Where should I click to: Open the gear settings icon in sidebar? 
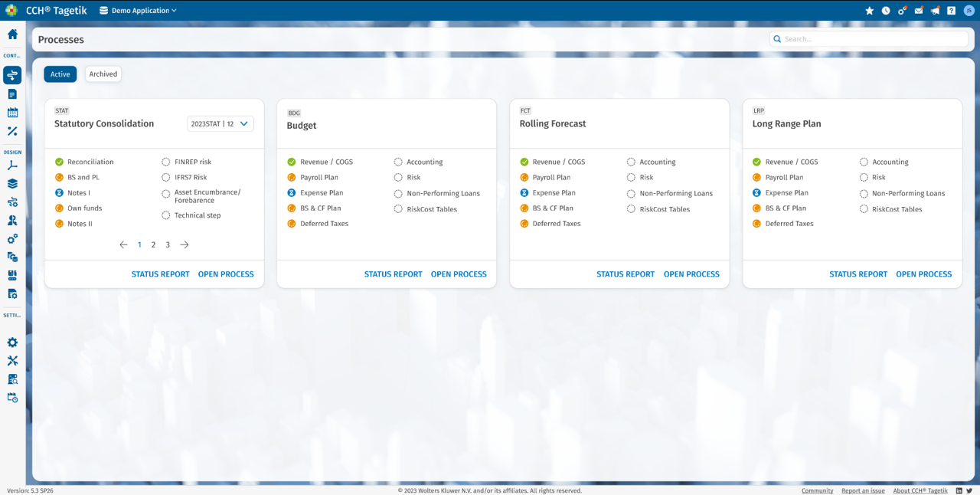(x=12, y=343)
